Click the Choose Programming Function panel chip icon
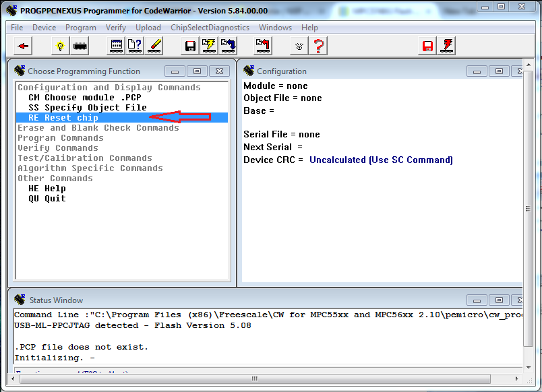Screen dimensions: 542x392 coord(20,71)
